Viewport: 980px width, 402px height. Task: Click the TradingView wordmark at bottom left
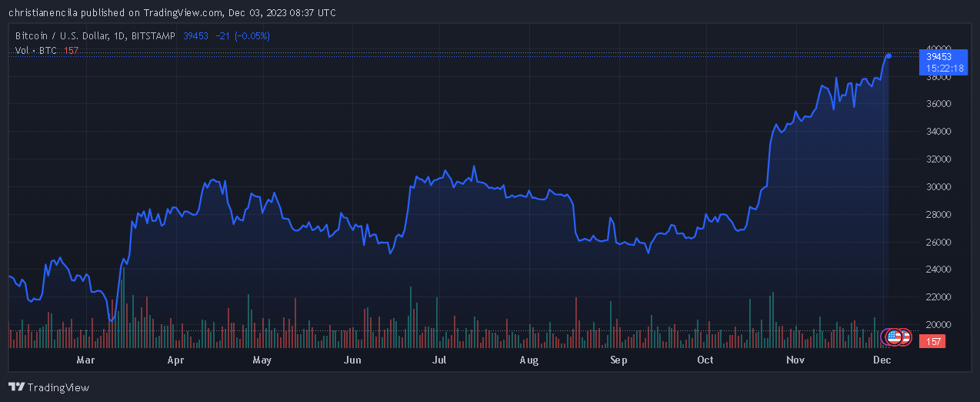tap(58, 387)
